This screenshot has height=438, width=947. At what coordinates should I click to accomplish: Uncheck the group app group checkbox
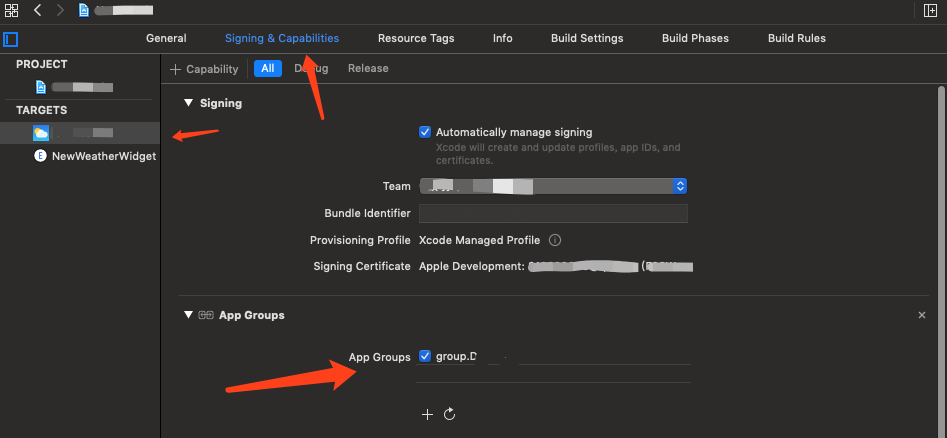[x=425, y=356]
